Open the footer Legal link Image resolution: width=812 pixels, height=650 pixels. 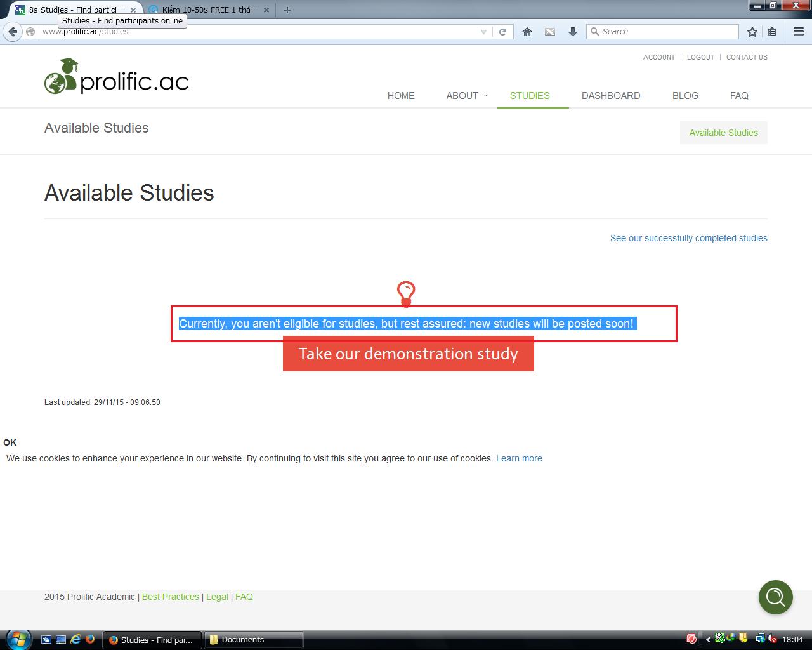coord(217,597)
